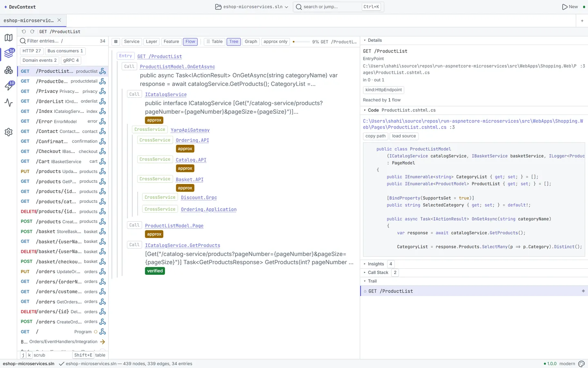Click the forward history arrow icon
This screenshot has height=368, width=588.
(x=32, y=31)
